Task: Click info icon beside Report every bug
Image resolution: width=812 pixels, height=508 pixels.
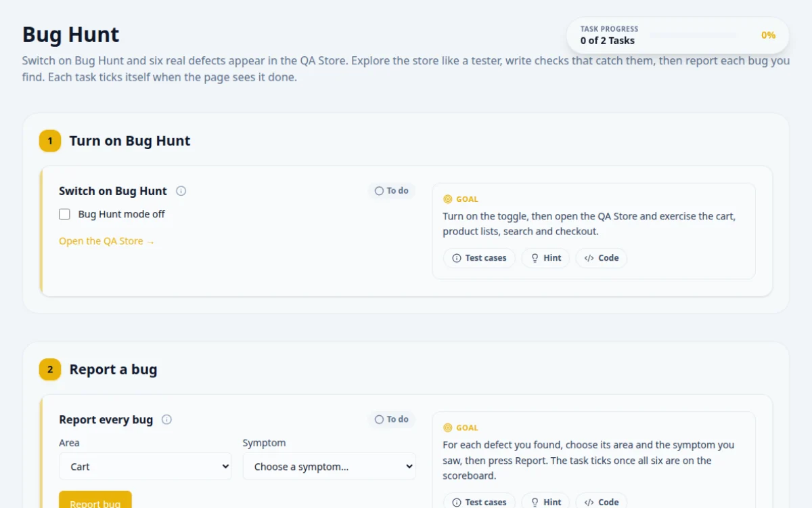Action: point(166,419)
